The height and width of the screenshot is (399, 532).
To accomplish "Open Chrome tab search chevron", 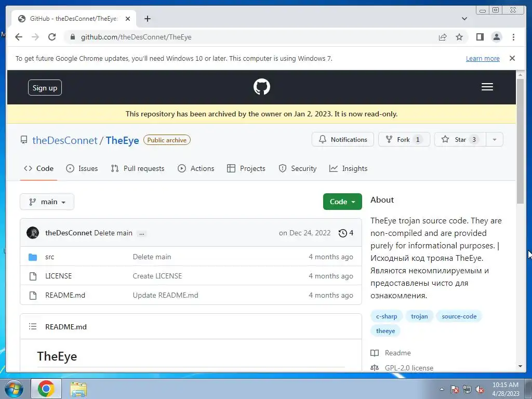I will [464, 19].
